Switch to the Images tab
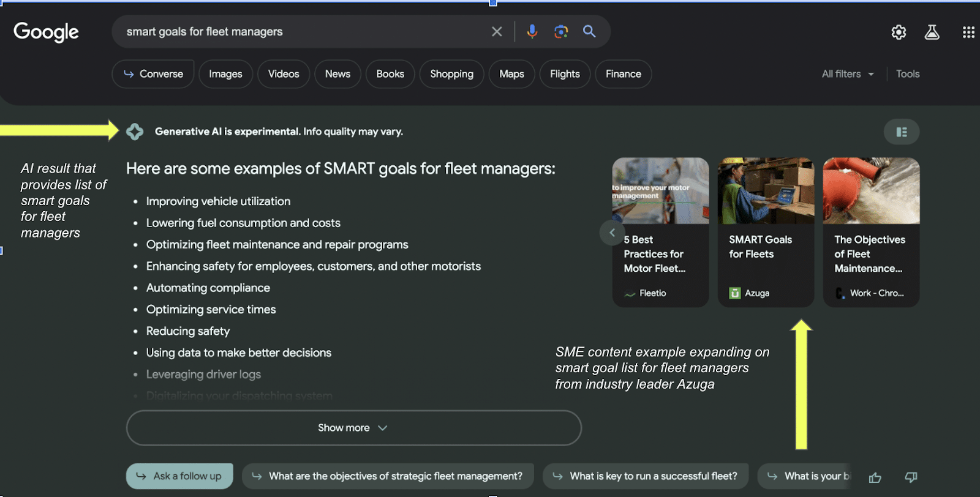 [x=225, y=74]
